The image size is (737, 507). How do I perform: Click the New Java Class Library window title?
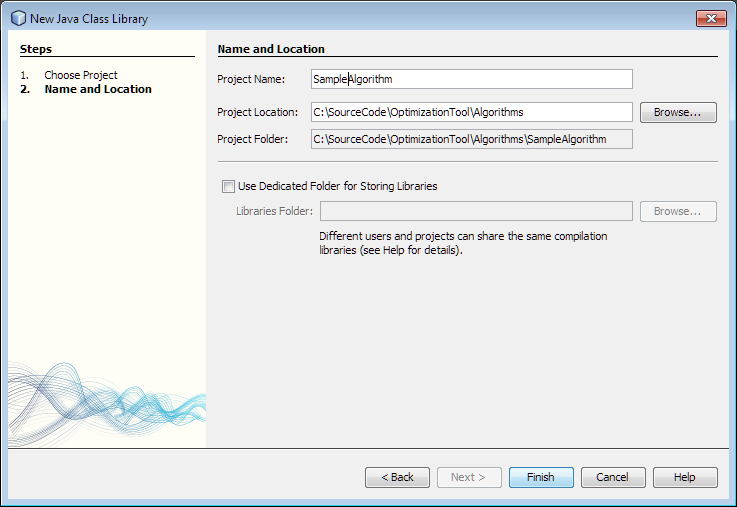(x=89, y=19)
